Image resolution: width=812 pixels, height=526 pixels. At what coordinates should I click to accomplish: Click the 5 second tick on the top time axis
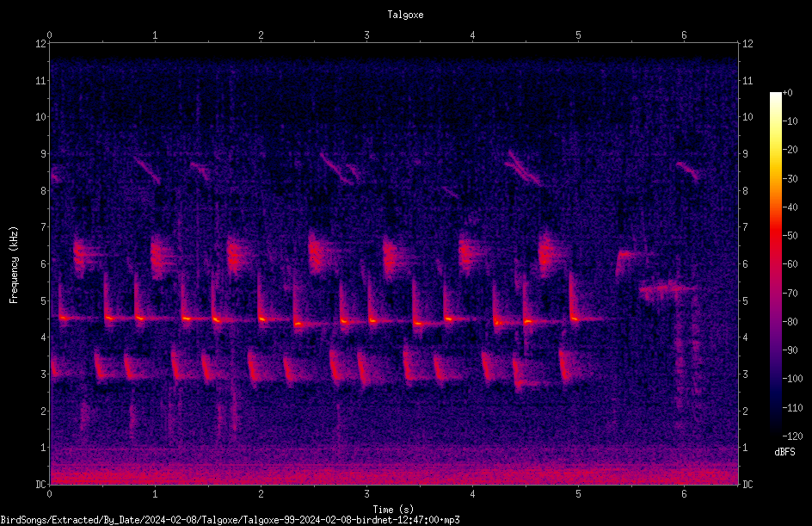pyautogui.click(x=578, y=35)
